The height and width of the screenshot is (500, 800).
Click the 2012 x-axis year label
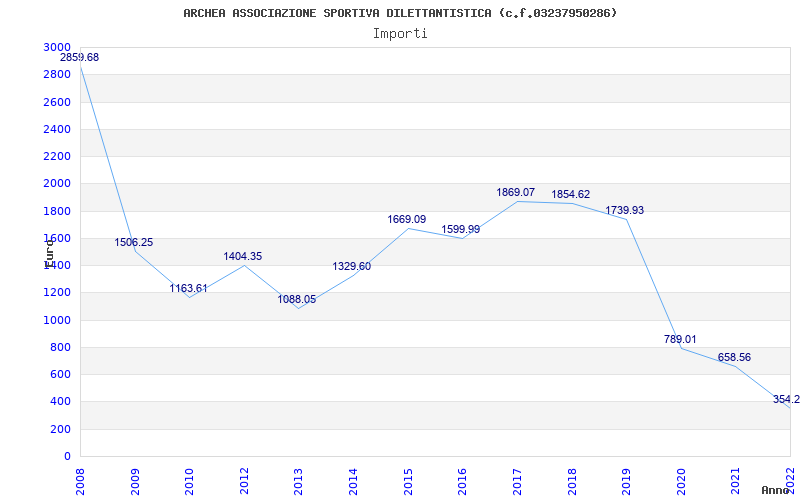coord(244,481)
